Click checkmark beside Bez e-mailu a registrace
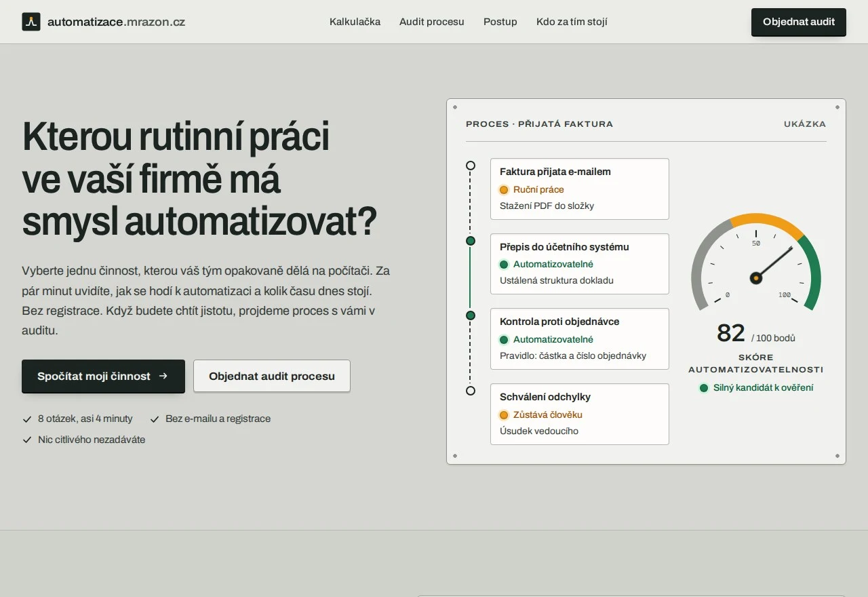This screenshot has width=868, height=597. [155, 419]
